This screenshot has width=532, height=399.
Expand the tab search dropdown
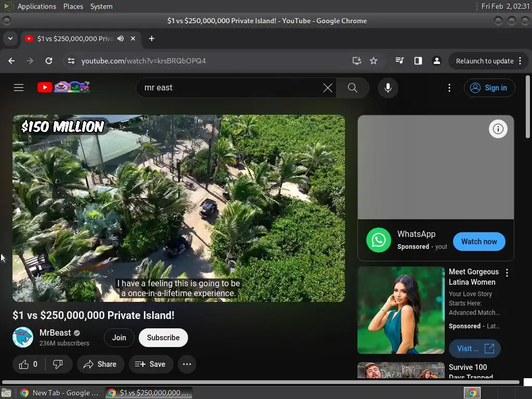point(10,38)
